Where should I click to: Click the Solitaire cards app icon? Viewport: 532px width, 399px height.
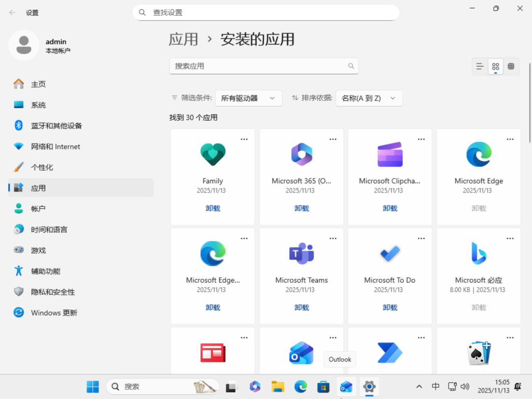[478, 353]
